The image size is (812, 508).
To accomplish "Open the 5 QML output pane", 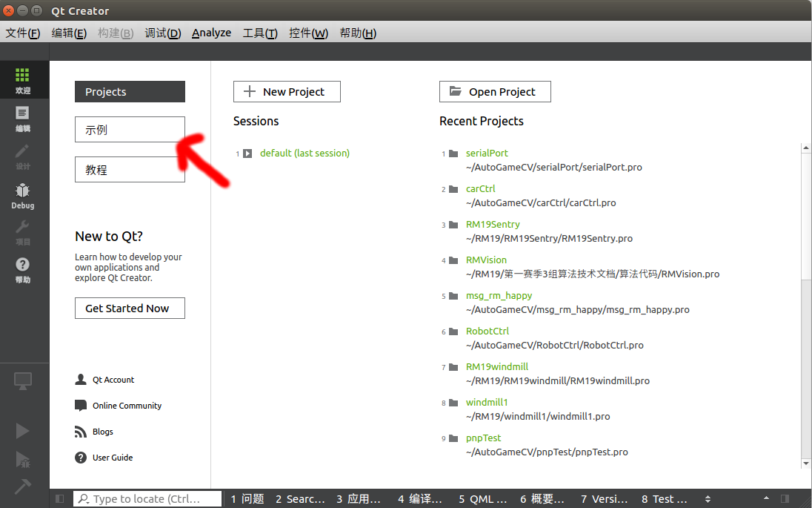I will coord(482,498).
